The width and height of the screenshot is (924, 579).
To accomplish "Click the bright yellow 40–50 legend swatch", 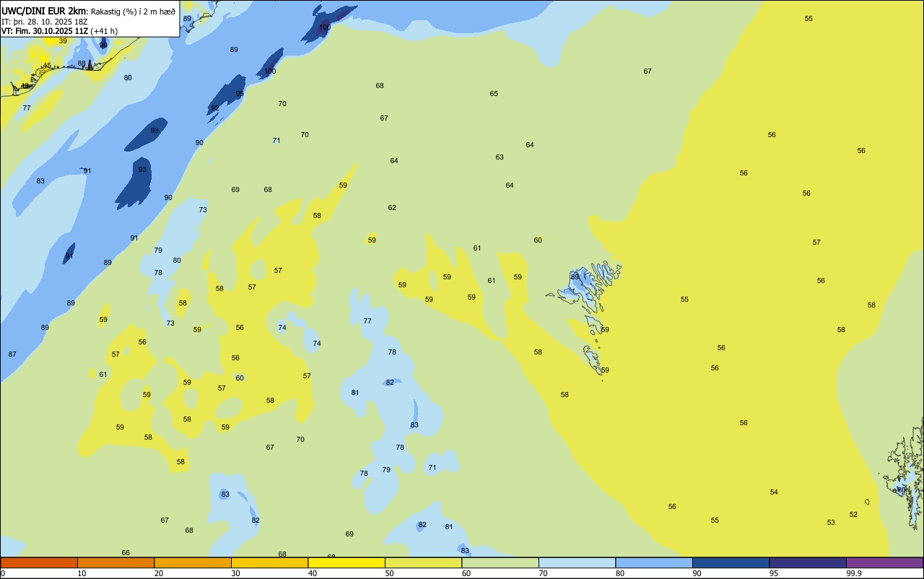I will tap(346, 562).
